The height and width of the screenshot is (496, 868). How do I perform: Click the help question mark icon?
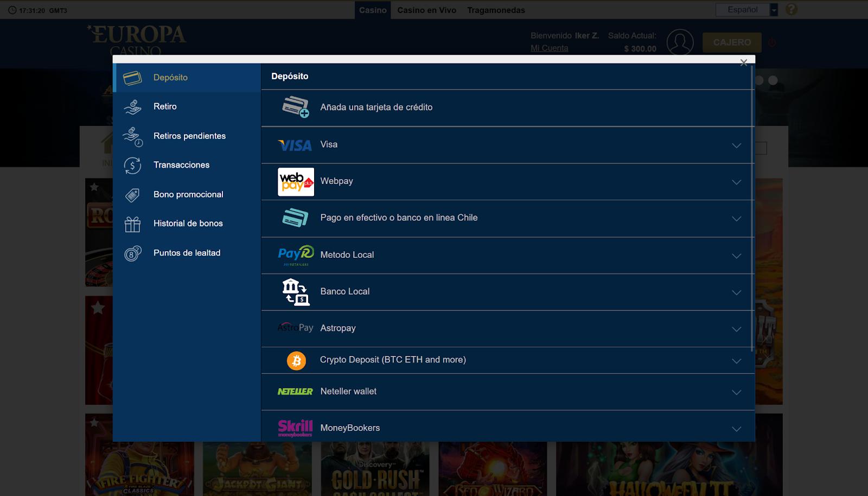pos(792,9)
